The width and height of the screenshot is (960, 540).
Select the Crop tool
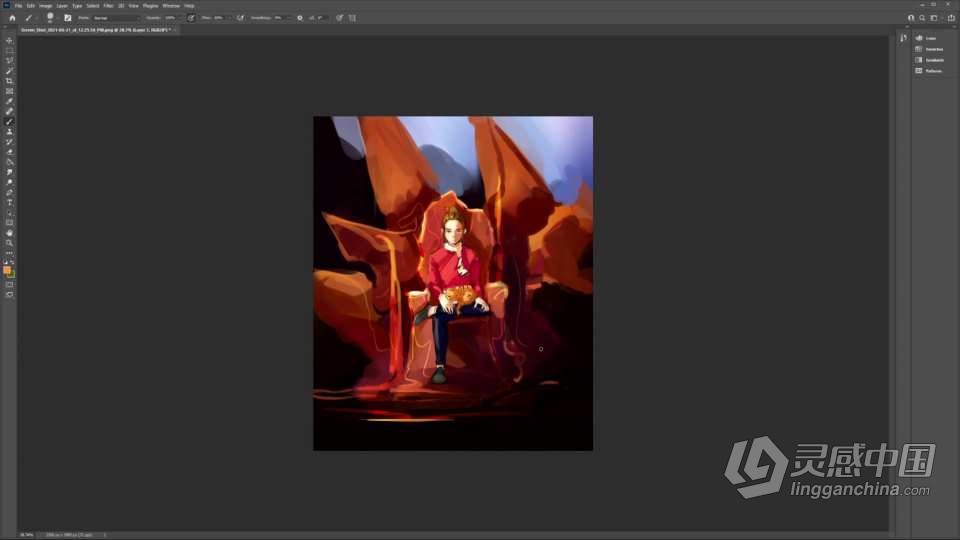(9, 81)
